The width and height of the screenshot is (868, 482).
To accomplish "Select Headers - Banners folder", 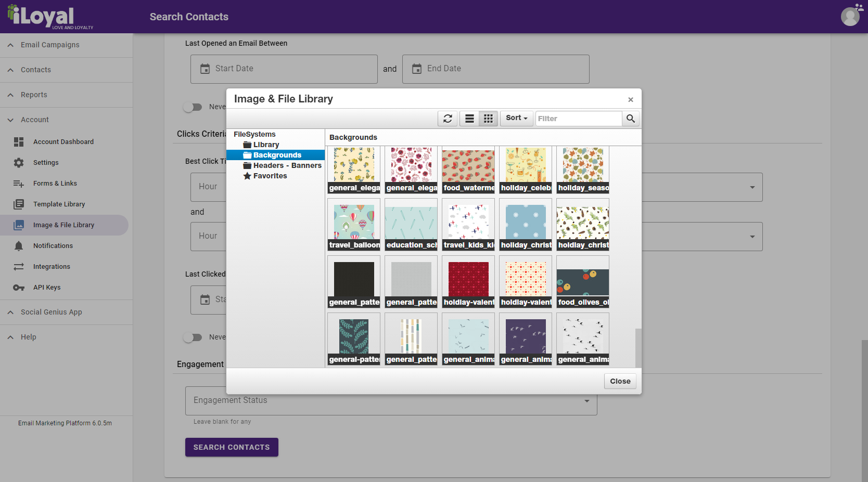I will pyautogui.click(x=287, y=165).
